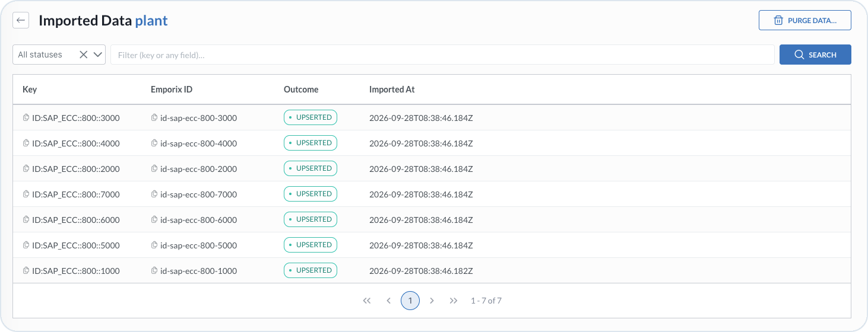The width and height of the screenshot is (868, 332).
Task: Copy Emporix ID id-sap-ecc-800-6000 icon
Action: (154, 220)
